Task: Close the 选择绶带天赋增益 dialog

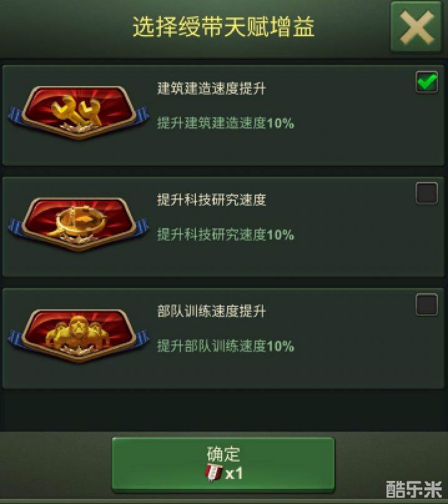Action: [416, 27]
